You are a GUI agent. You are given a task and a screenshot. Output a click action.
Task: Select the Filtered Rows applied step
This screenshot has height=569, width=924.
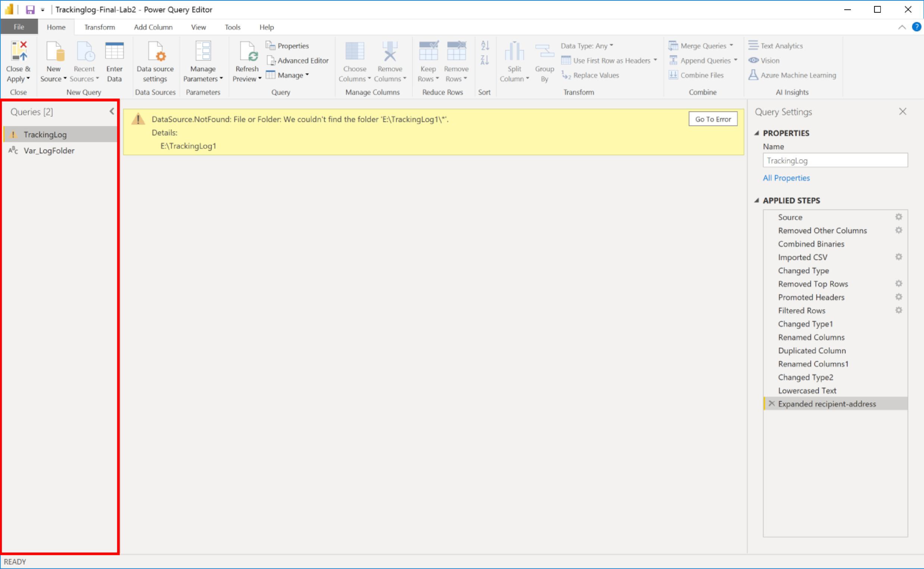(x=801, y=310)
